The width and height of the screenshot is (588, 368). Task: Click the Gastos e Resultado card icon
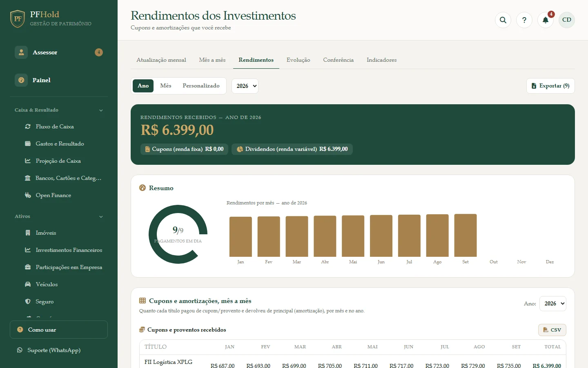tap(28, 144)
